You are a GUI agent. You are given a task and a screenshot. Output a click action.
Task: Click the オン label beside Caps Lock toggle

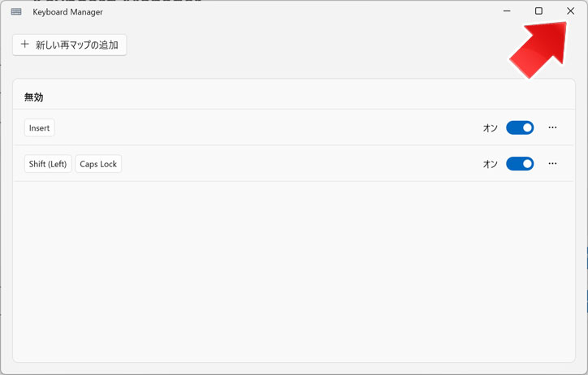pos(490,164)
